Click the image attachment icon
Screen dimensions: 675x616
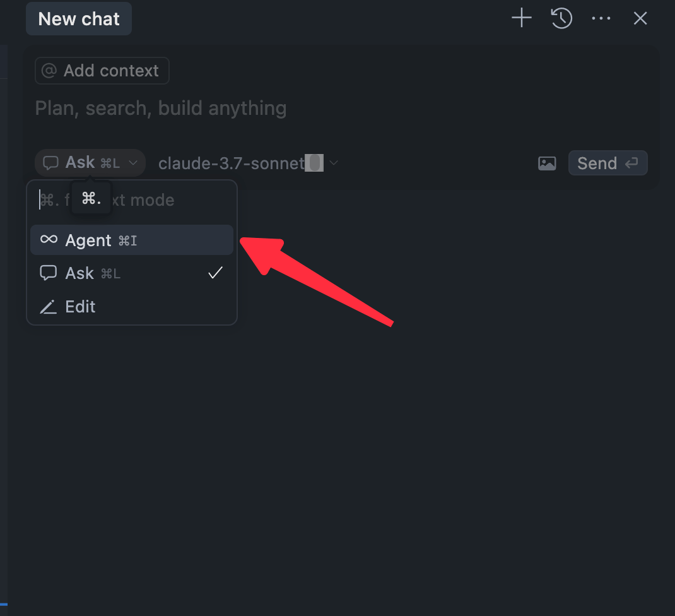point(547,163)
